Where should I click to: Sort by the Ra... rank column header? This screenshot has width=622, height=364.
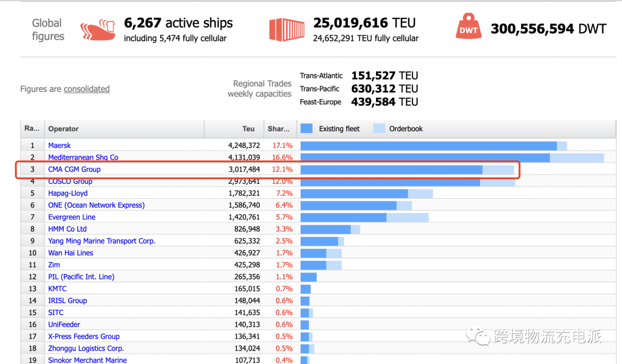32,128
